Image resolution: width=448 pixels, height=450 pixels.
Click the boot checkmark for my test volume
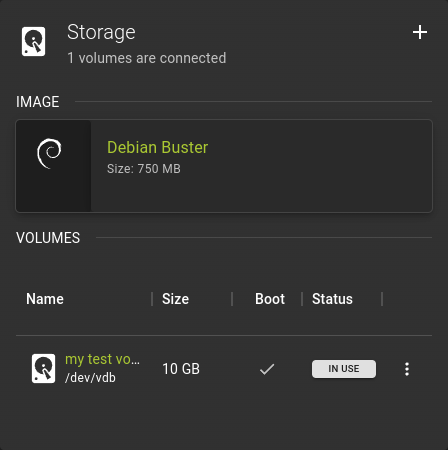267,369
